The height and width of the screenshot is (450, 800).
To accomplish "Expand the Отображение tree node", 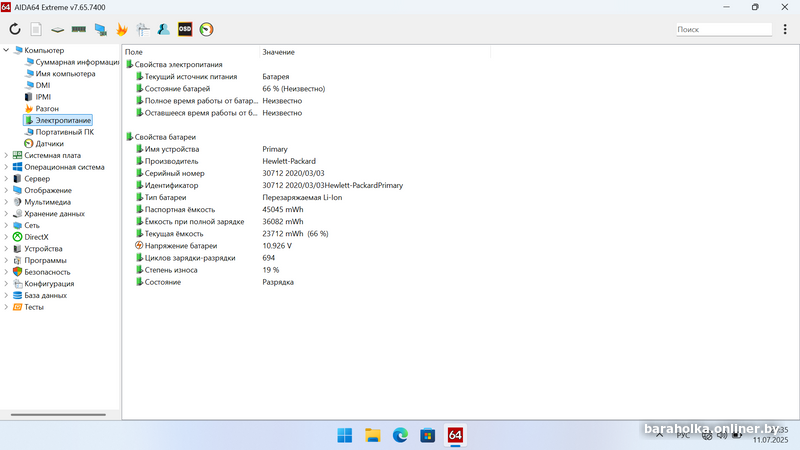I will point(6,190).
